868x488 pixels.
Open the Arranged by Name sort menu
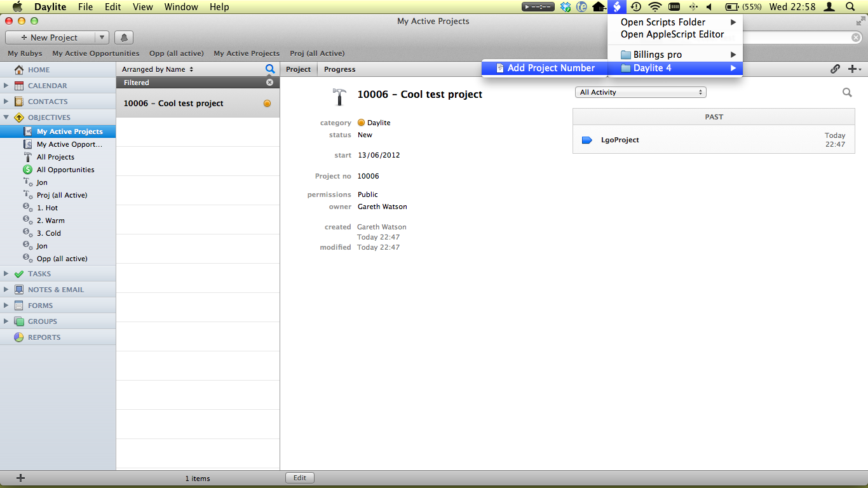point(158,69)
